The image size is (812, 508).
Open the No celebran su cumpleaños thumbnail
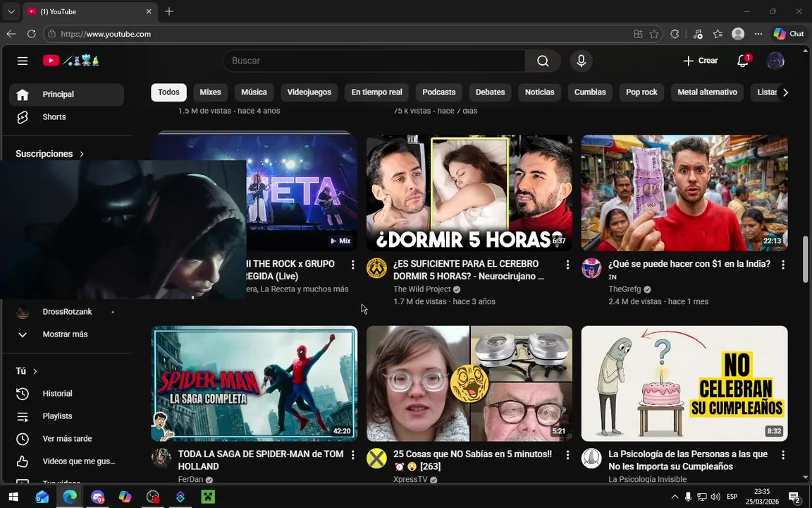tap(684, 384)
